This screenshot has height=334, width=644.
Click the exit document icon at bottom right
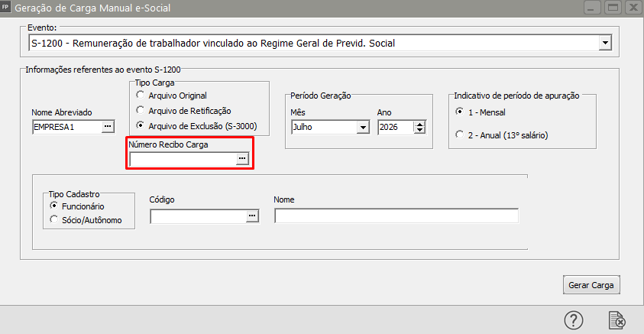point(616,320)
